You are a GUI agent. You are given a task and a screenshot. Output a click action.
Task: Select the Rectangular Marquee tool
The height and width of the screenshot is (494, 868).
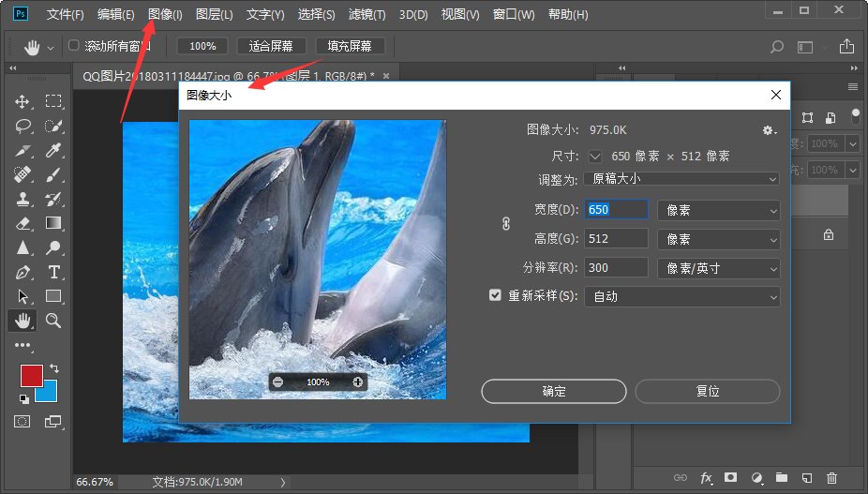53,101
